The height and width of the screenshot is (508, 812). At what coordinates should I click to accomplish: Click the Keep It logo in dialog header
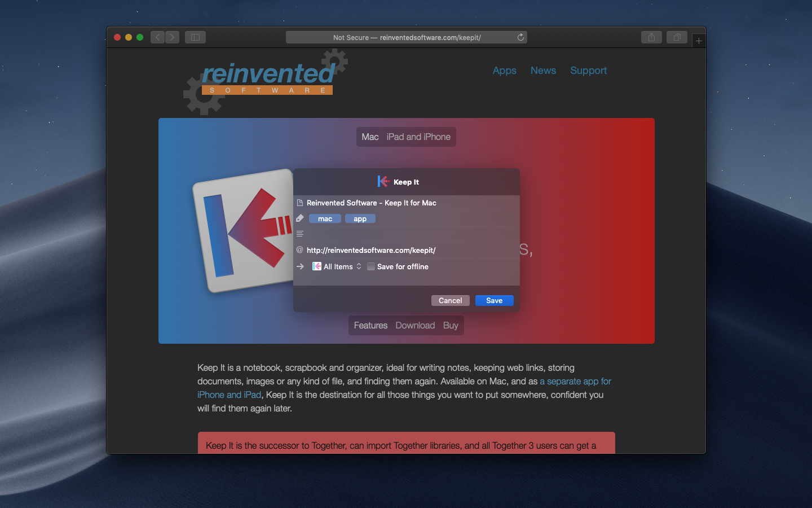coord(383,181)
